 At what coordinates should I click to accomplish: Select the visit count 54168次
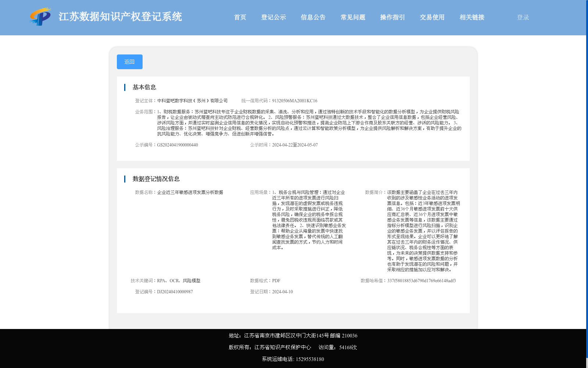[x=348, y=347]
